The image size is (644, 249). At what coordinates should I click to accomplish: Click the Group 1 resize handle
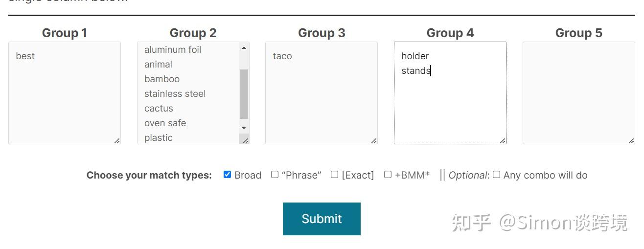[x=117, y=141]
